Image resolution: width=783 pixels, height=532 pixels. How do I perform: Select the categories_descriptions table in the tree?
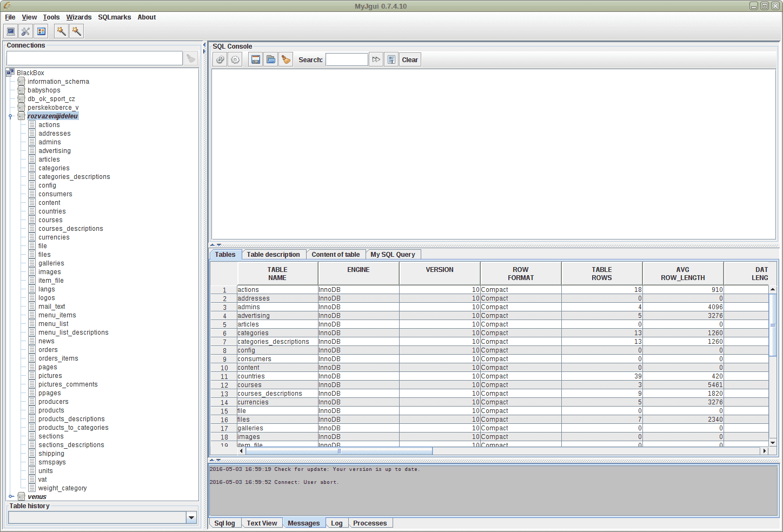(74, 177)
